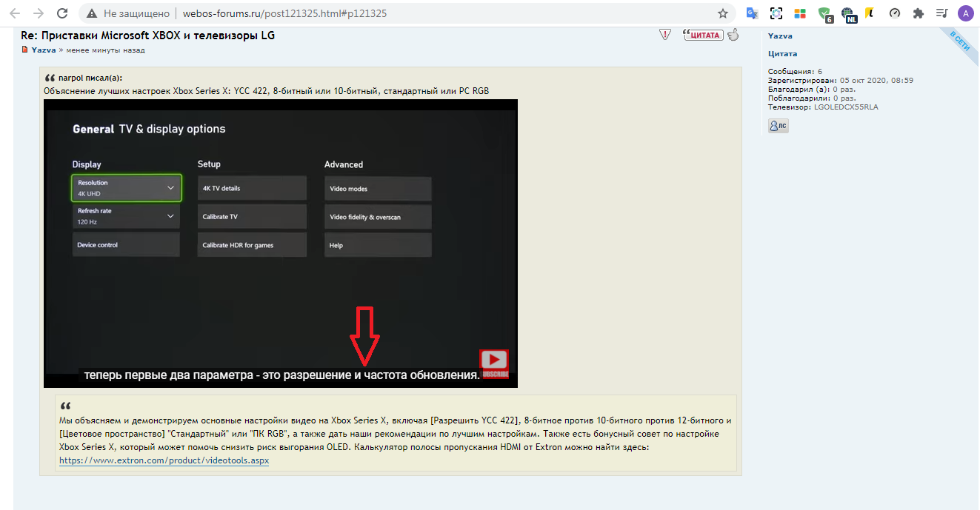Open the extron.com videotools link

tap(164, 460)
